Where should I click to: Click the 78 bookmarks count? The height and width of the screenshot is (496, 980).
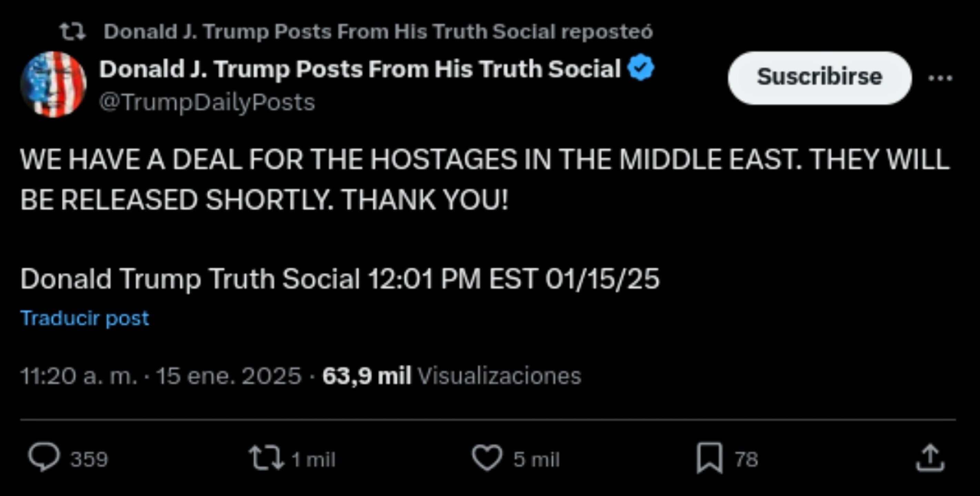point(746,459)
